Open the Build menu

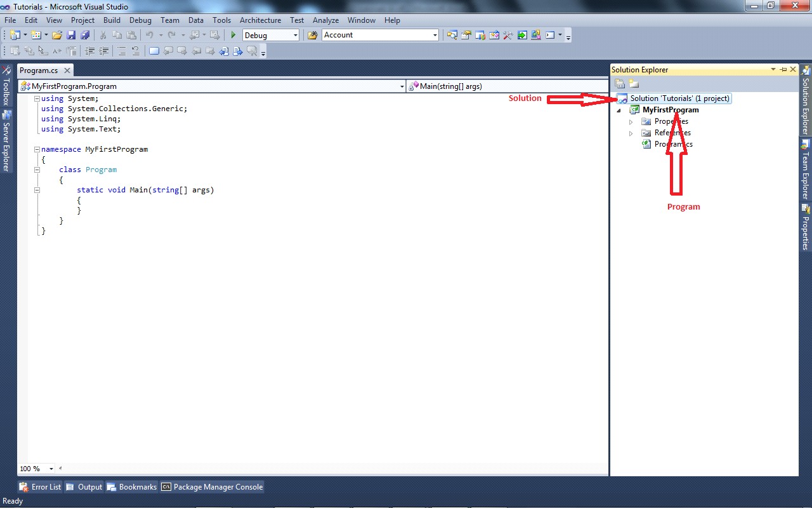point(112,20)
